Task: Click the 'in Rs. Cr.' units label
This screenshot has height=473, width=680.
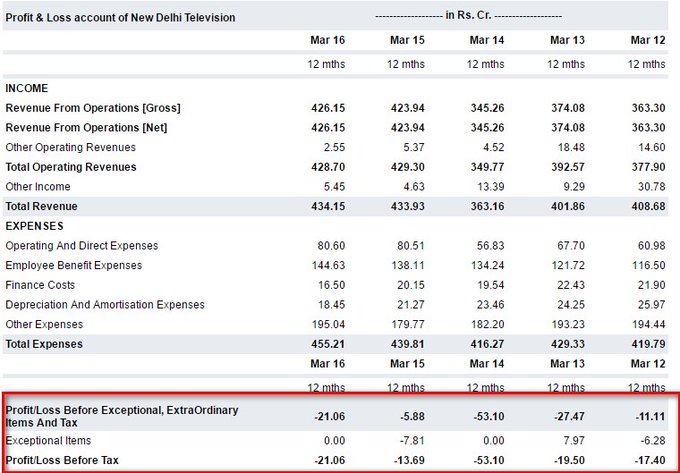Action: pyautogui.click(x=468, y=15)
